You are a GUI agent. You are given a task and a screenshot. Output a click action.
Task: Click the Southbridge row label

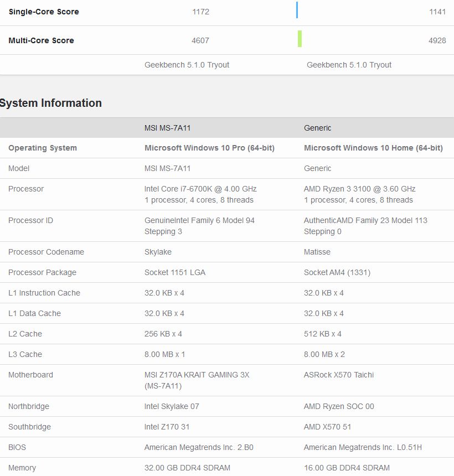29,427
